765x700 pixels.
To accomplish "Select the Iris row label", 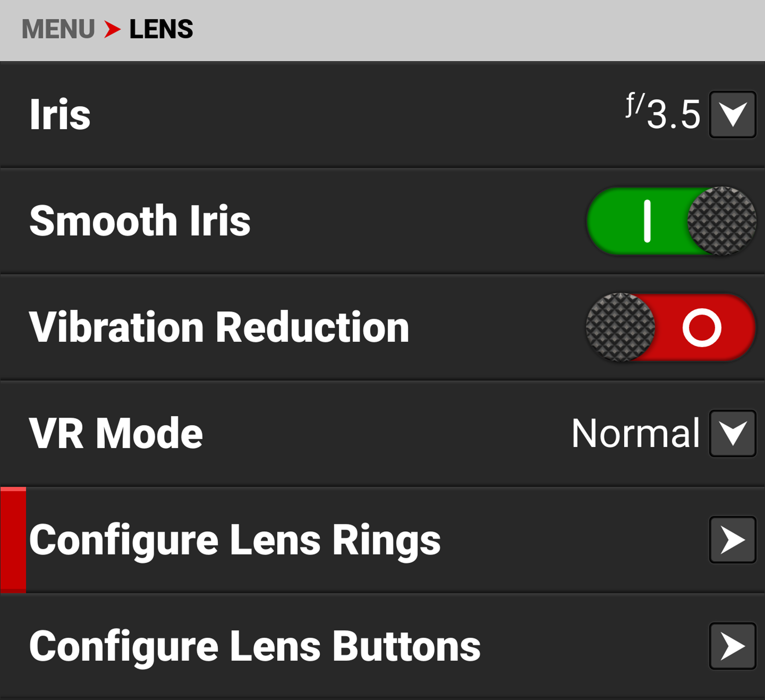I will pyautogui.click(x=60, y=114).
